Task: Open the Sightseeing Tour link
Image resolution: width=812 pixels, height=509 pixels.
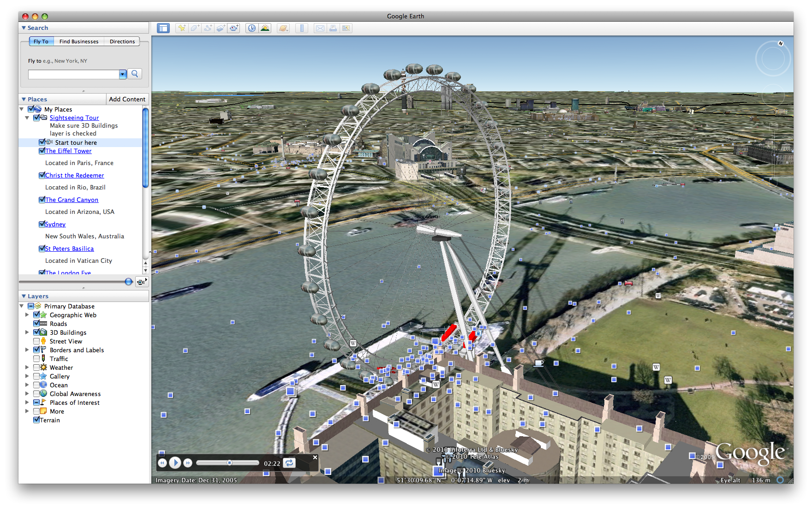Action: [x=74, y=118]
